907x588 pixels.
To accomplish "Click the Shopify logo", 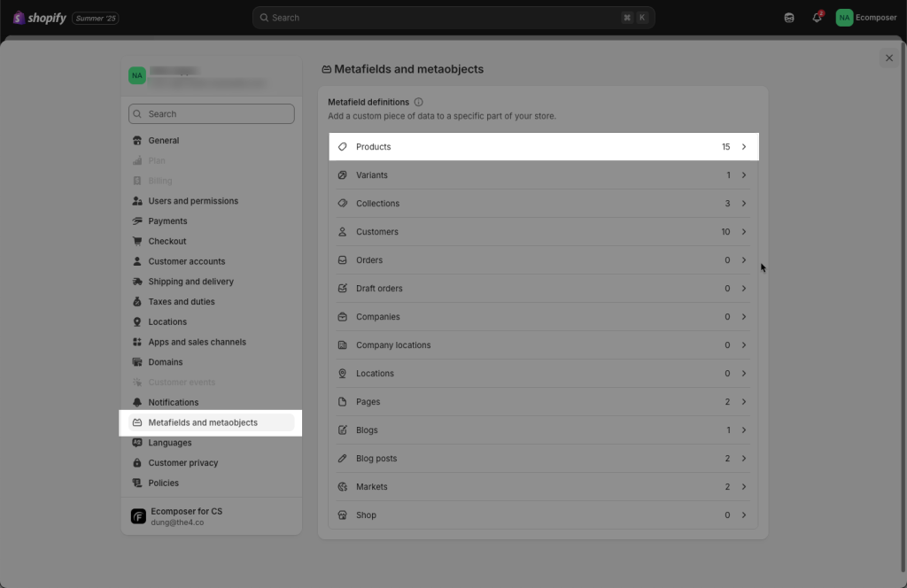I will (x=39, y=18).
